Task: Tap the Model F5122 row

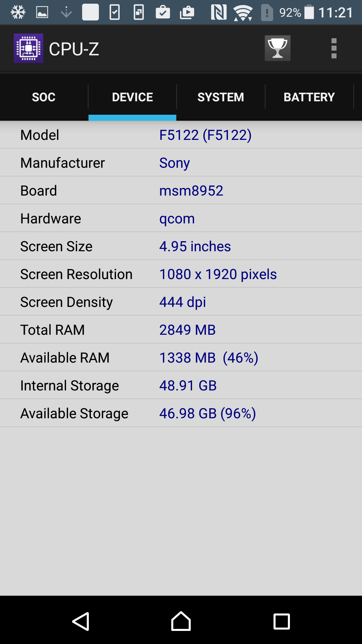Action: click(x=181, y=135)
